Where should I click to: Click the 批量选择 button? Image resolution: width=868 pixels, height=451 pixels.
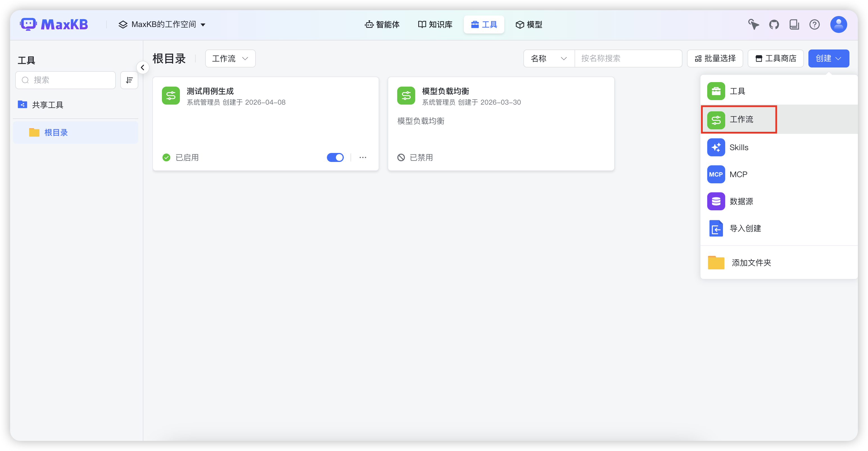click(715, 58)
